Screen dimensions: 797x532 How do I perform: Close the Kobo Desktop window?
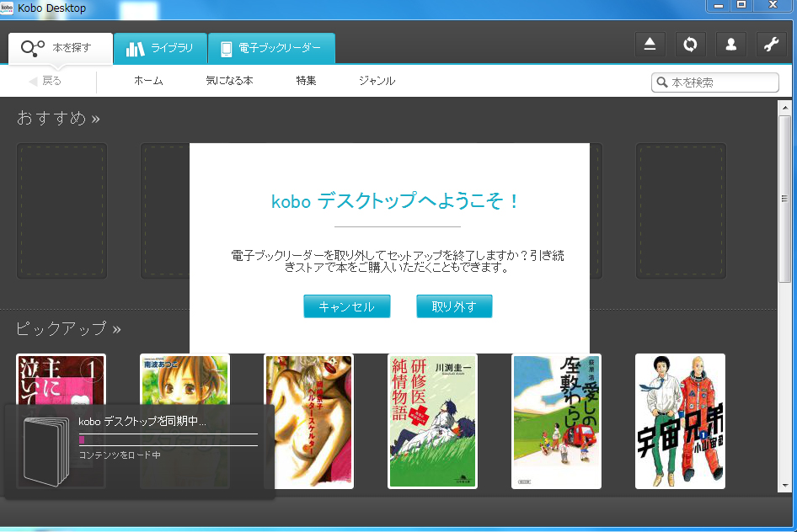pos(773,6)
